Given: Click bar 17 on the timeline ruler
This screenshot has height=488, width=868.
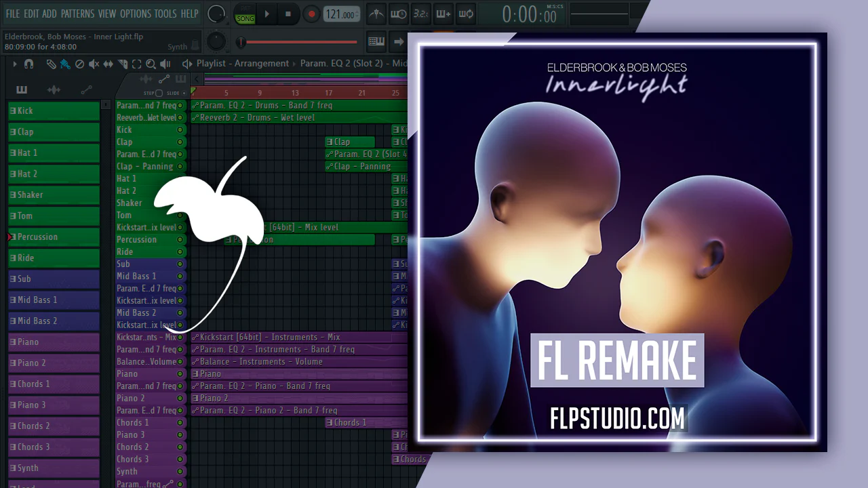Looking at the screenshot, I should point(328,93).
